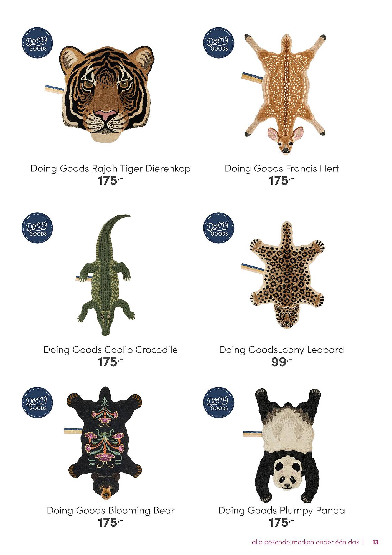Open Doing Goods Plumpy Panda title

tap(282, 511)
